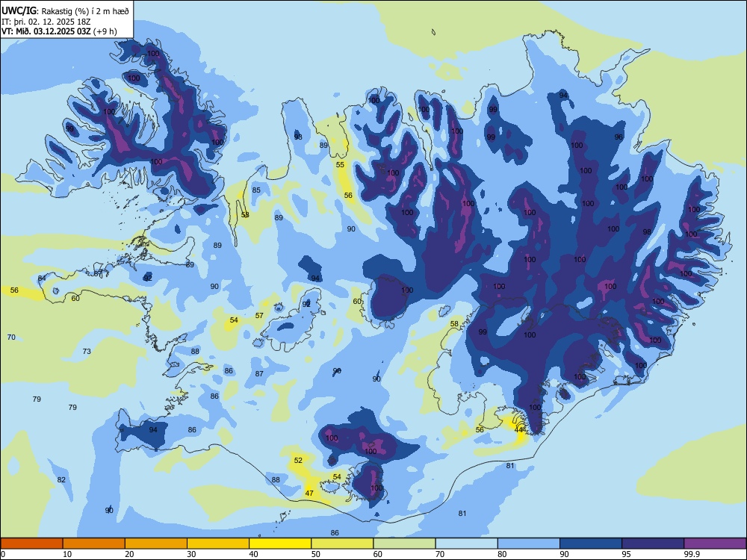Pick the bright yellow 40–50 legend swatch
The height and width of the screenshot is (560, 747).
pyautogui.click(x=280, y=544)
